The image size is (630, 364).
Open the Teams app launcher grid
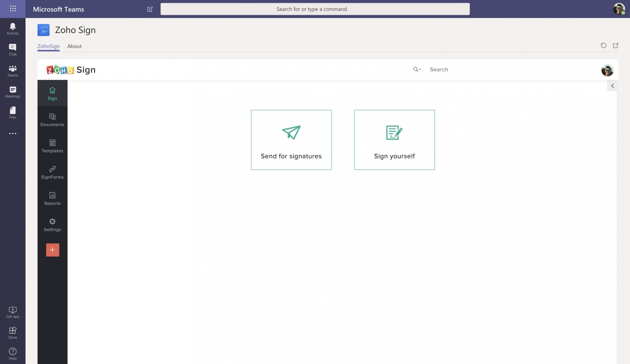[13, 9]
